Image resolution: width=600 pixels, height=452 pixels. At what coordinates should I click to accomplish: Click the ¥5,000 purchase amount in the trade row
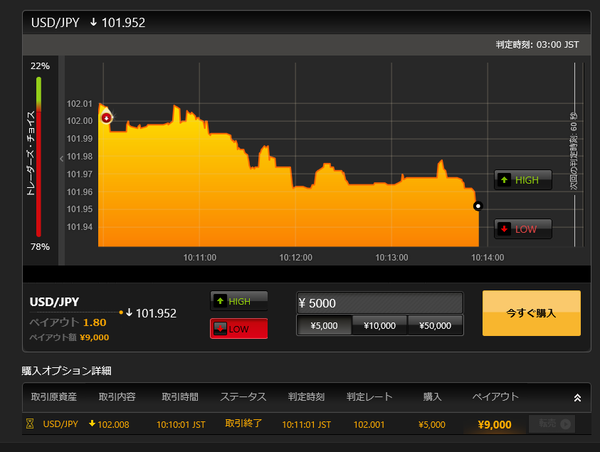click(x=432, y=424)
